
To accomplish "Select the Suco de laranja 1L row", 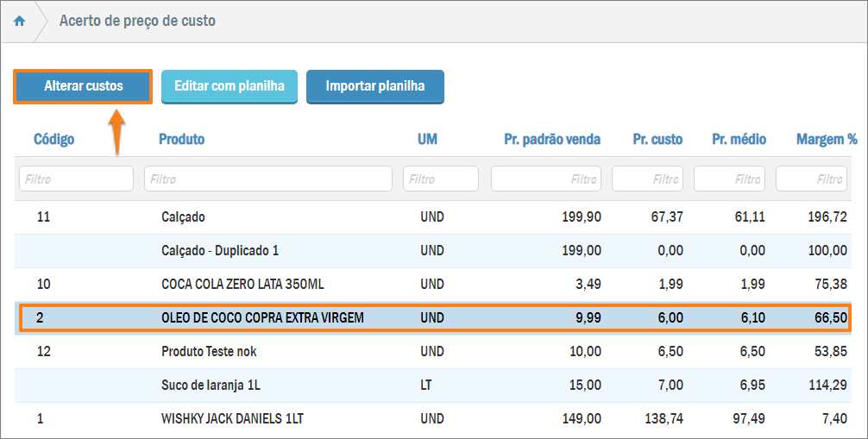I will click(x=211, y=386).
